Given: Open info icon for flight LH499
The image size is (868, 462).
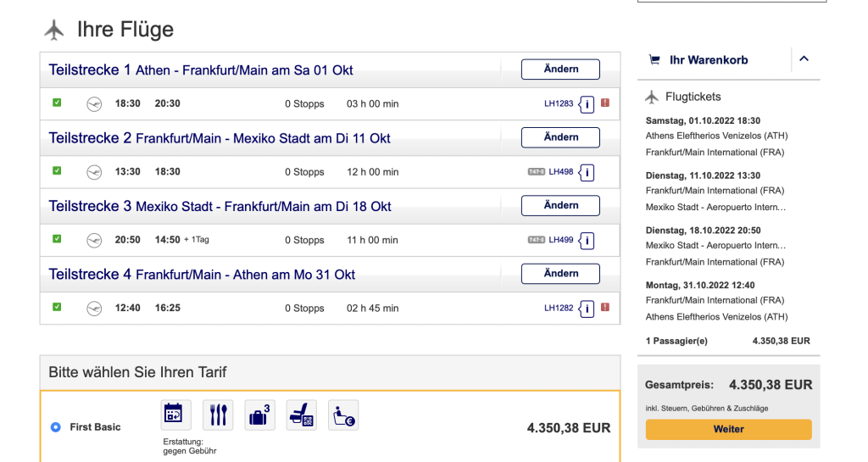Looking at the screenshot, I should pyautogui.click(x=587, y=241).
